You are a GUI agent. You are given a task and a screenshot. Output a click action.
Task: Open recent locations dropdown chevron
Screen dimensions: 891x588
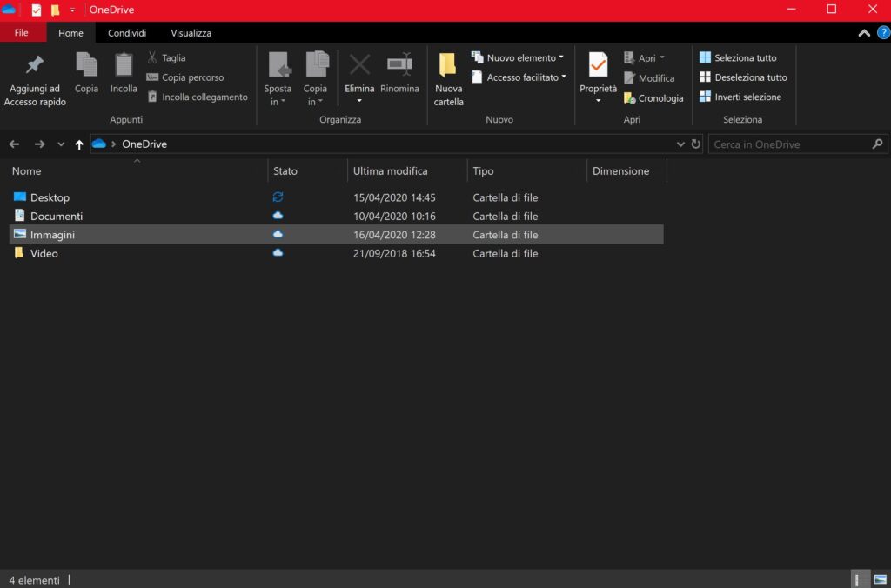coord(61,144)
